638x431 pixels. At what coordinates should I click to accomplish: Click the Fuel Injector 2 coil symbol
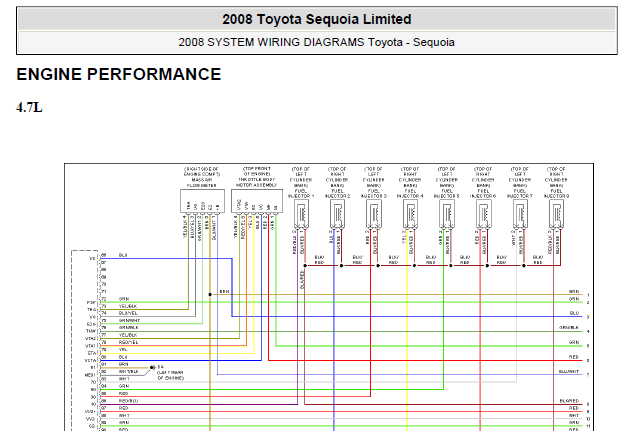coord(338,214)
